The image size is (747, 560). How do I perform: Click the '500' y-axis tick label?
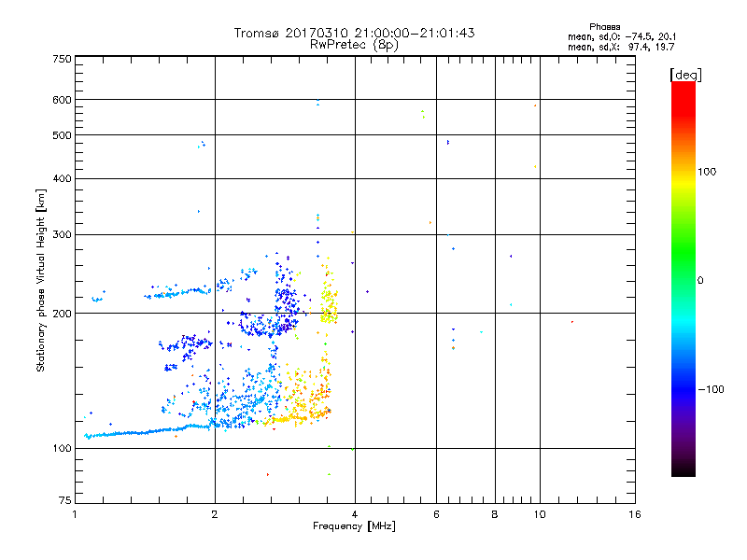point(62,135)
